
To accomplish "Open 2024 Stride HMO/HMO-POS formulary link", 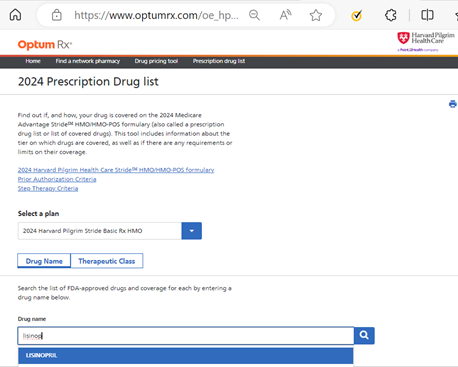I will 116,170.
